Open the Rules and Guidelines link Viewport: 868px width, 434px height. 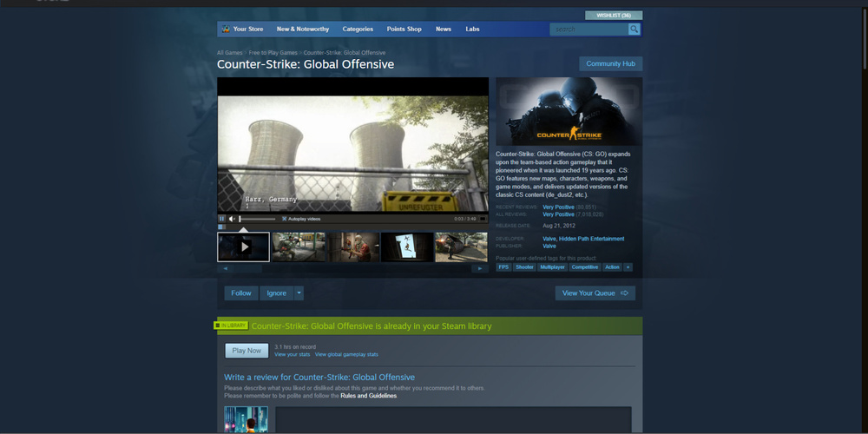pos(368,396)
